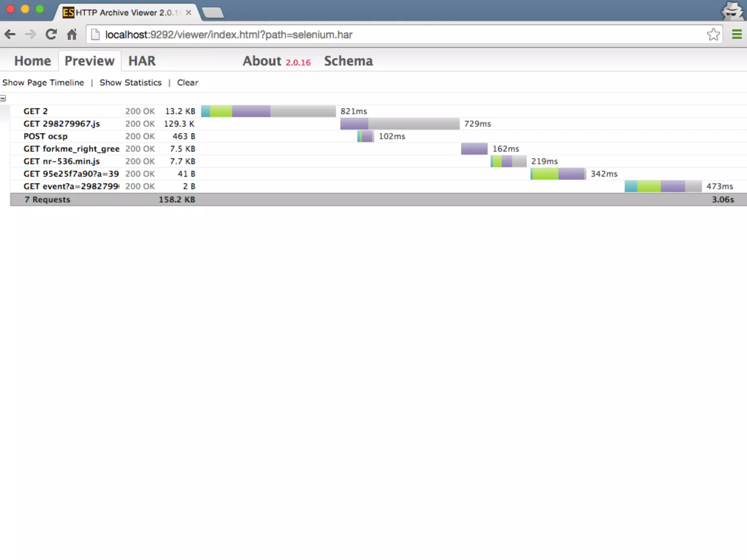The image size is (747, 560).
Task: Open the Schema tab
Action: tap(348, 61)
